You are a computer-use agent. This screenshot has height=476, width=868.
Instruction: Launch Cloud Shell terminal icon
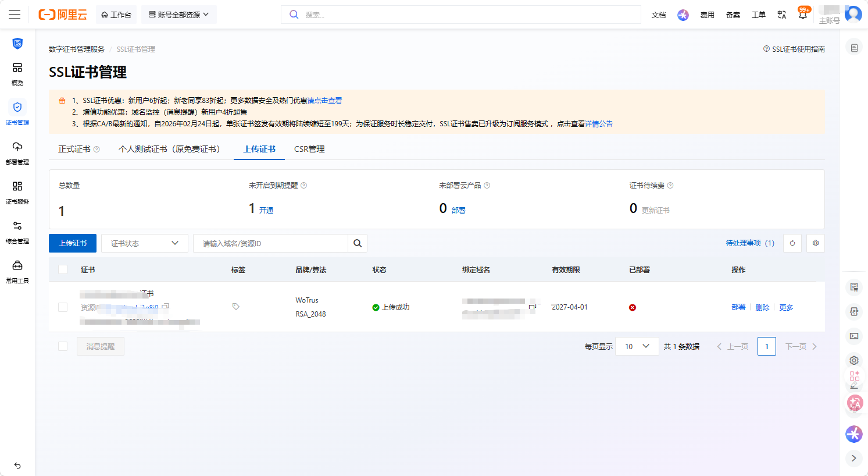coord(854,336)
